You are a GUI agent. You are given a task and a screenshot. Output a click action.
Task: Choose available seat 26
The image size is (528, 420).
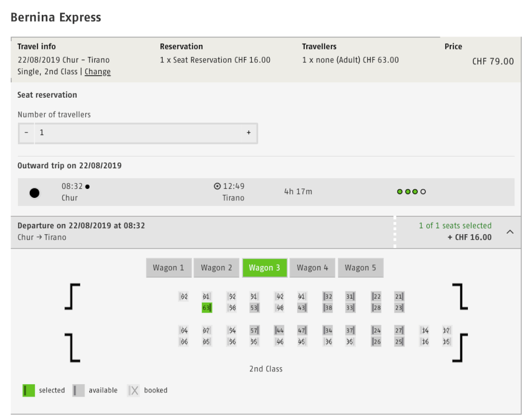coord(376,341)
